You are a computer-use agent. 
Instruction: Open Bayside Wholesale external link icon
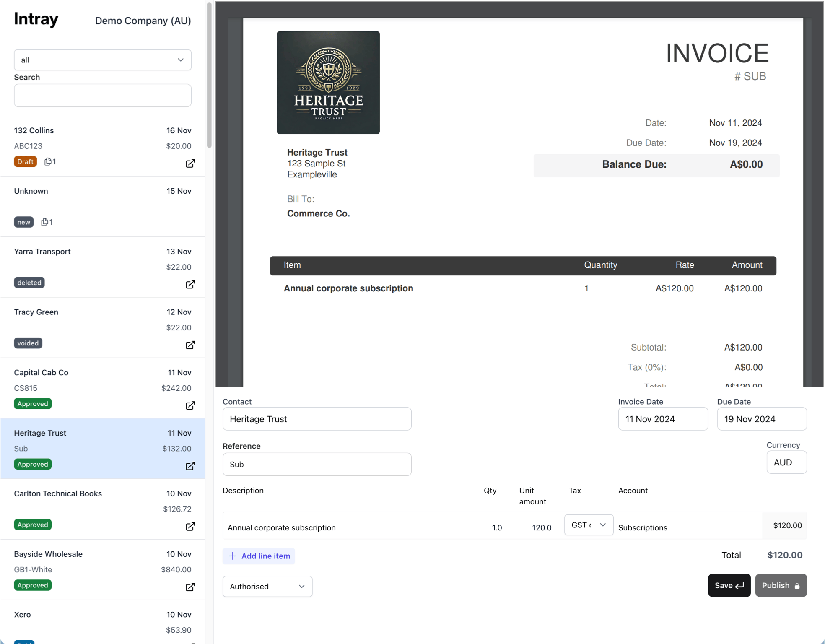(x=190, y=587)
